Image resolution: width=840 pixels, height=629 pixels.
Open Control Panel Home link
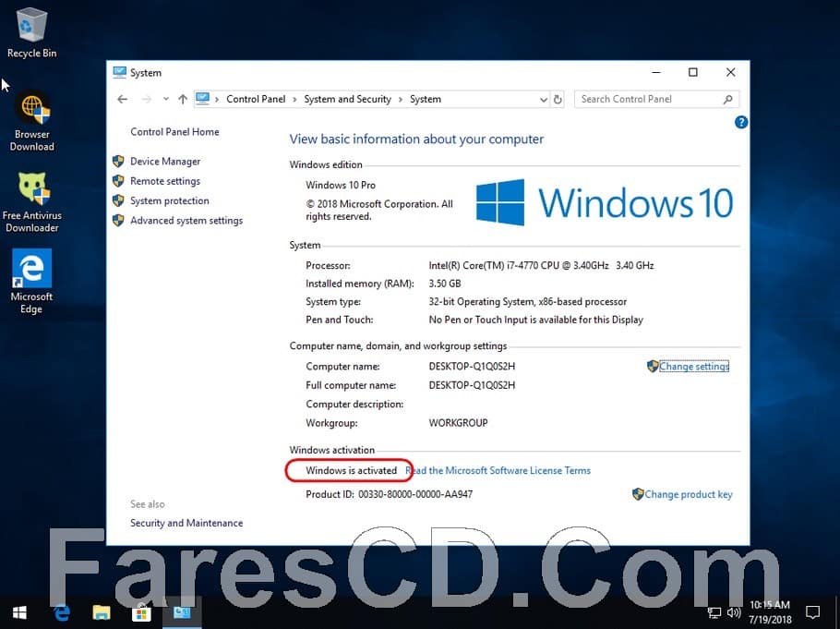[x=174, y=132]
